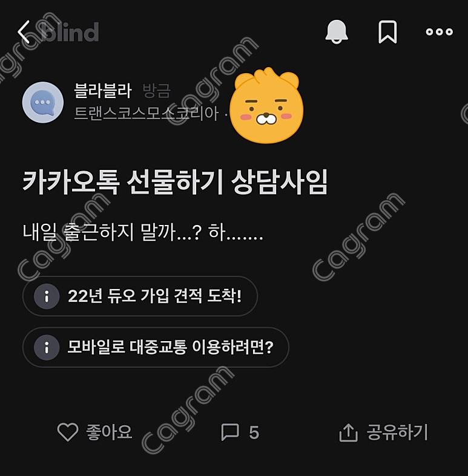Open 모바일로 대중교통 이용하려면 banner
Image resolution: width=468 pixels, height=476 pixels.
coord(156,347)
